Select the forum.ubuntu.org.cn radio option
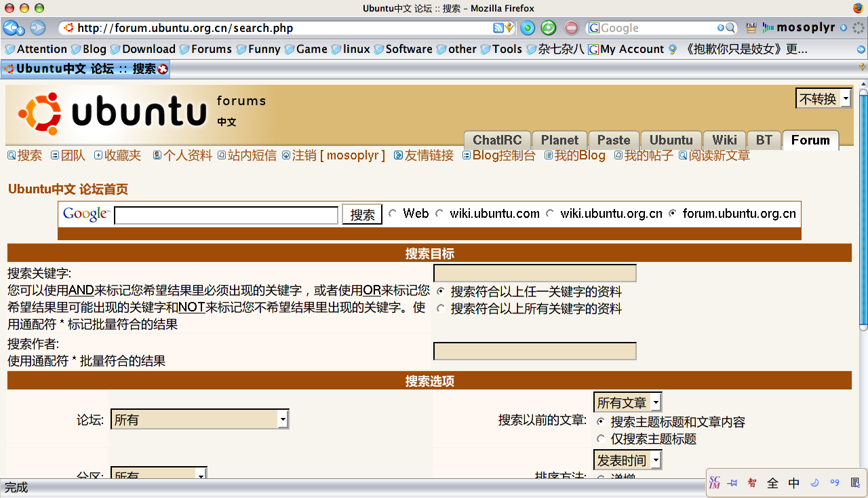This screenshot has width=868, height=498. click(673, 214)
